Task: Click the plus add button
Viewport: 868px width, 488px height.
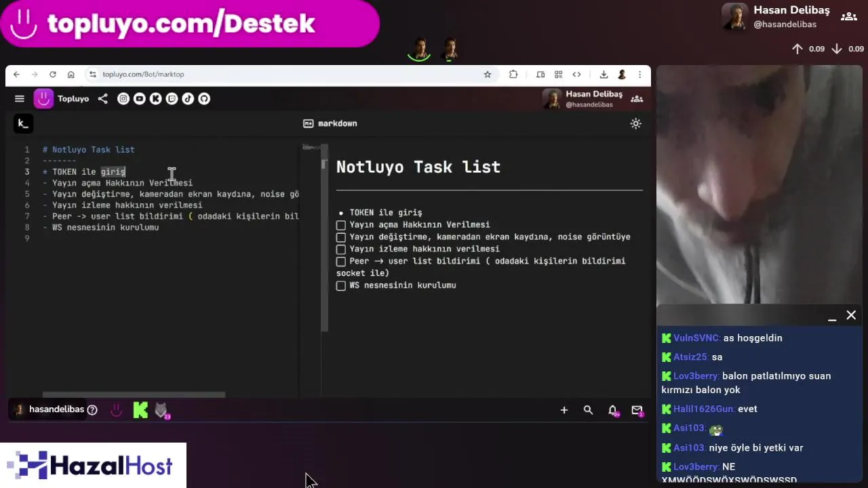Action: pos(564,410)
